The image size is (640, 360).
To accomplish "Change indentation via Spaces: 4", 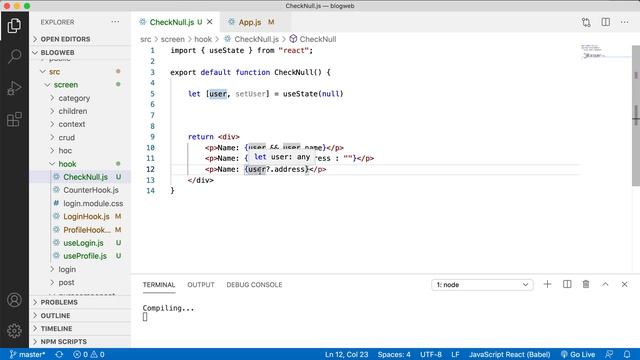I will (394, 354).
